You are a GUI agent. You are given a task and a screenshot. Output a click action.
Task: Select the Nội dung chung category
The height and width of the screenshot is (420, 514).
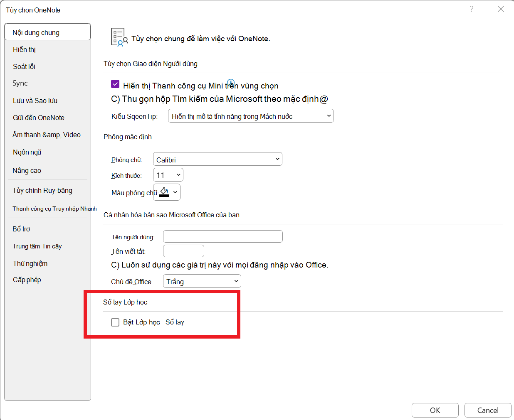(48, 32)
